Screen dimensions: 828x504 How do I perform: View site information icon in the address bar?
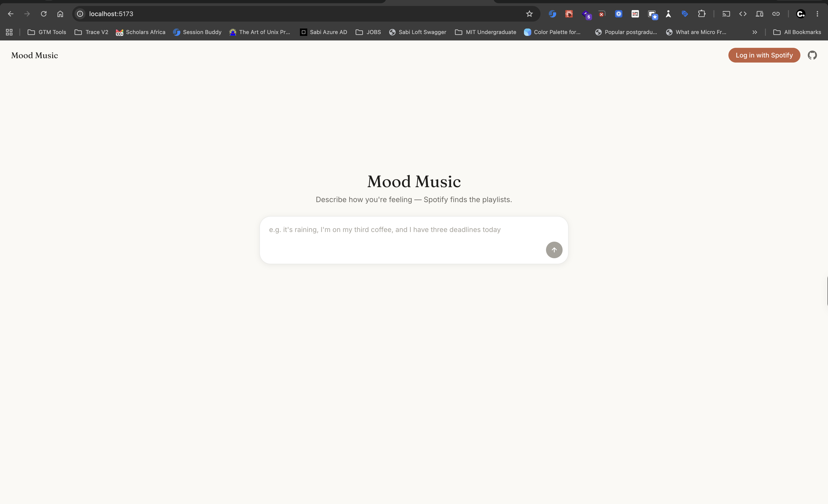[x=80, y=14]
